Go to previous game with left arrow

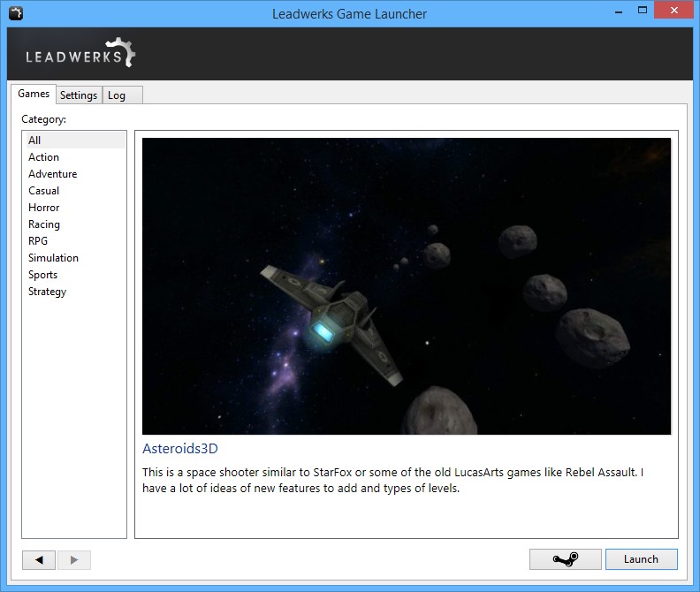pyautogui.click(x=39, y=560)
